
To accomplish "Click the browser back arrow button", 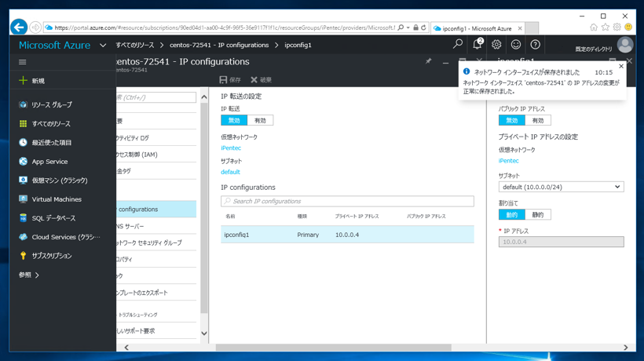I will tap(19, 27).
